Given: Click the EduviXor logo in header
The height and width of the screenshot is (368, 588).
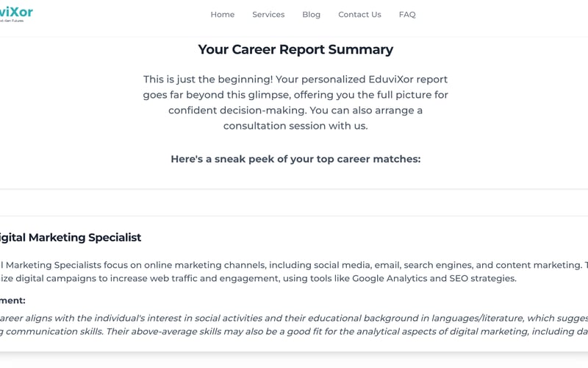Looking at the screenshot, I should click(15, 11).
